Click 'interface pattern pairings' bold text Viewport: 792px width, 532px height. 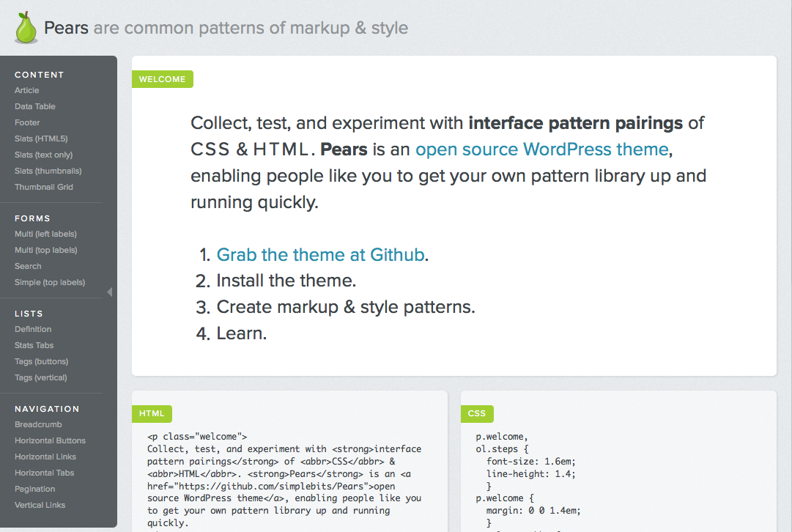tap(575, 123)
